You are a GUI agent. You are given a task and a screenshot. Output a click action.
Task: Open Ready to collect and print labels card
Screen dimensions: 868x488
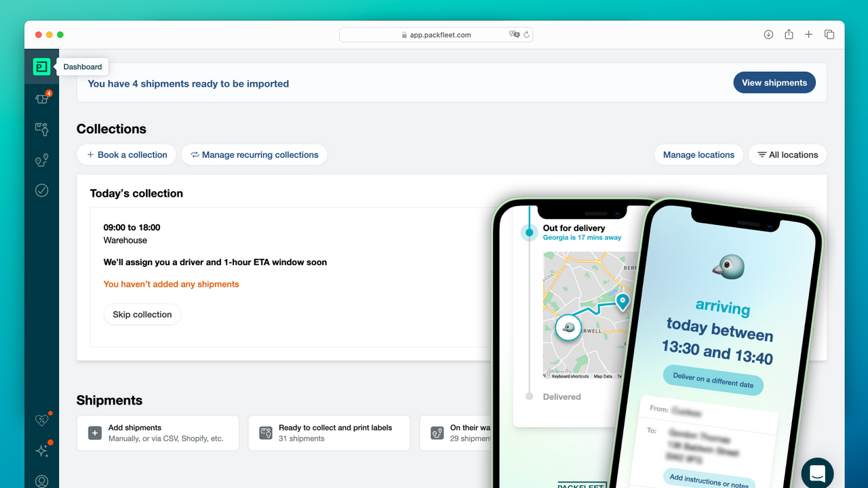click(329, 433)
